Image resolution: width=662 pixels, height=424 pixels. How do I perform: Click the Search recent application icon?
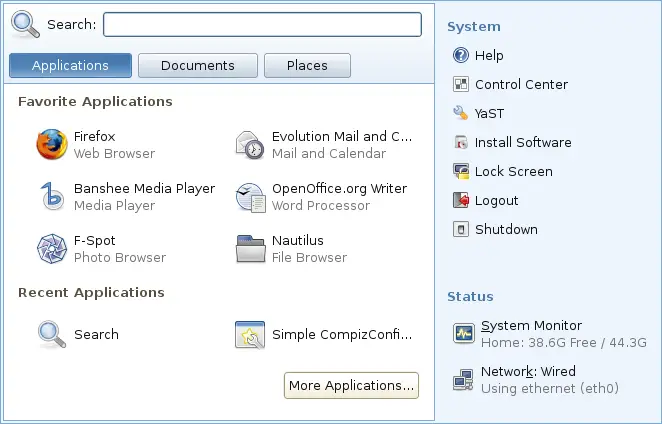[51, 334]
